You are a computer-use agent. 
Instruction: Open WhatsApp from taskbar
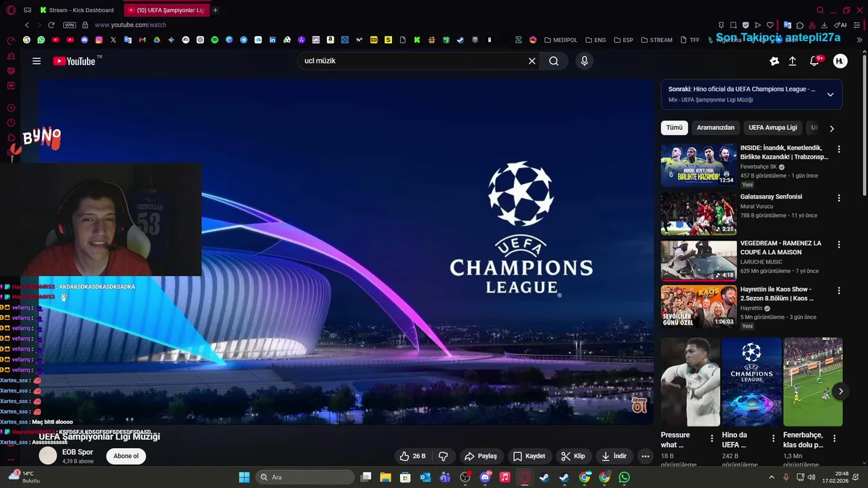pos(624,477)
